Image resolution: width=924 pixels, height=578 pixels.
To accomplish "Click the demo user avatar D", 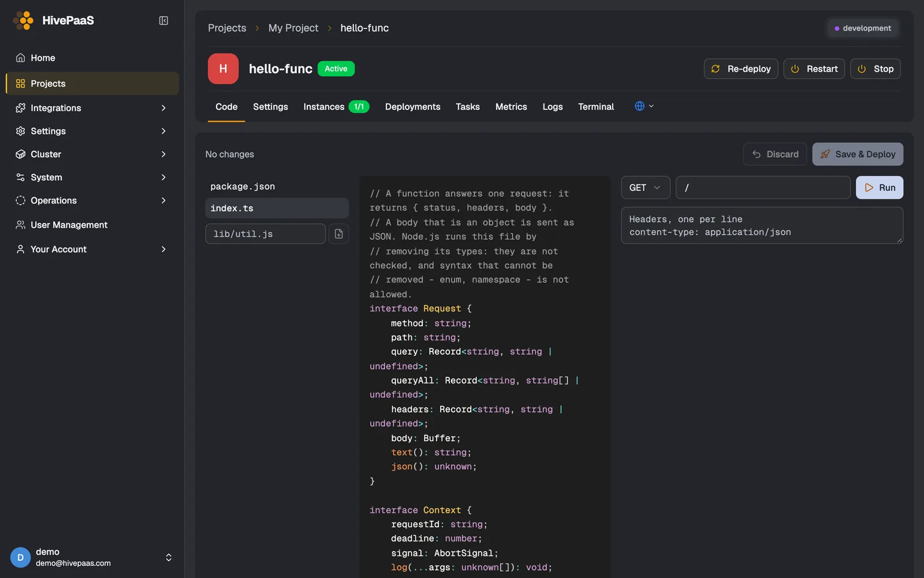I will [20, 557].
